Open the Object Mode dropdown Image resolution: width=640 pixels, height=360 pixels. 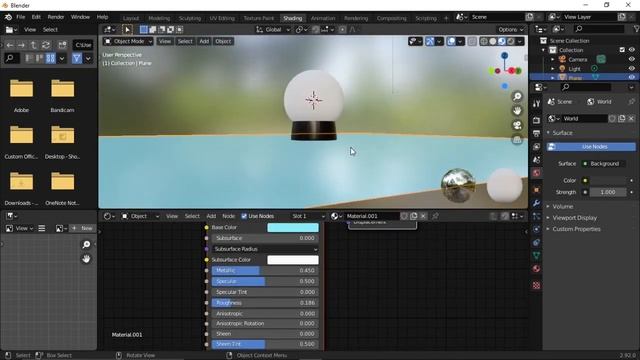point(128,41)
